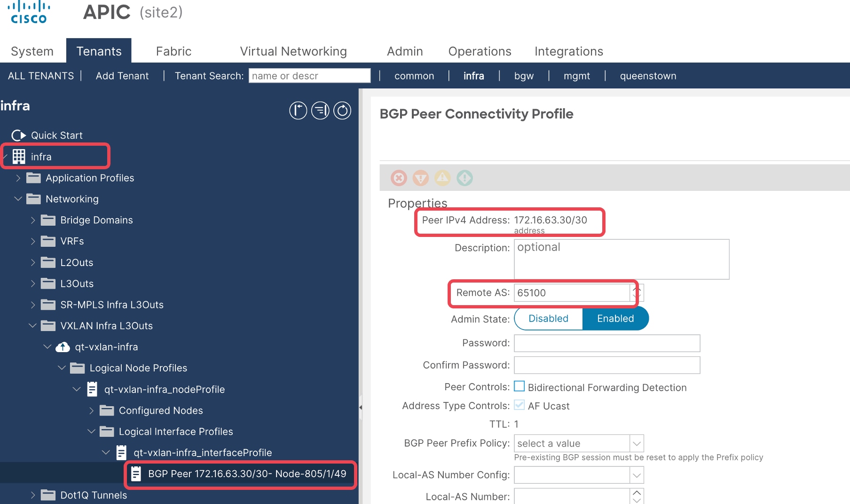This screenshot has height=504, width=850.
Task: Expand Dot1Q Tunnels tree node
Action: [x=32, y=495]
